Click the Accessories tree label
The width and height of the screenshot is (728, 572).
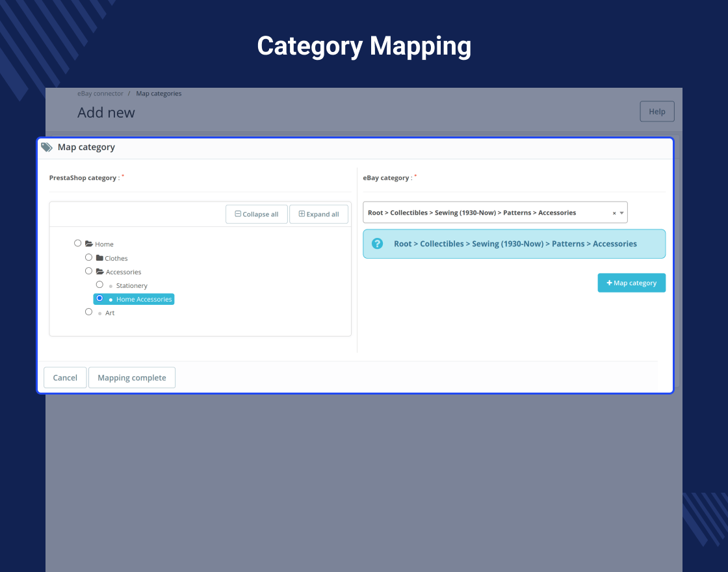click(123, 272)
